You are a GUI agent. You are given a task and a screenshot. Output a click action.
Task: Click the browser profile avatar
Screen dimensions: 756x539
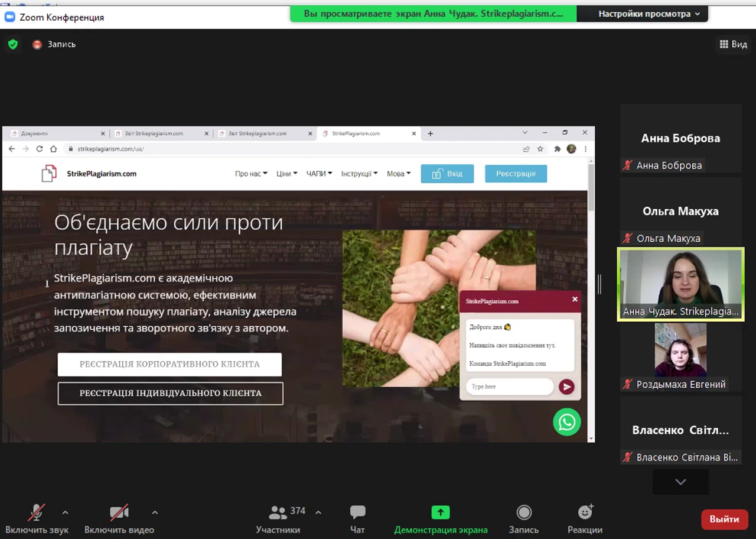coord(571,149)
